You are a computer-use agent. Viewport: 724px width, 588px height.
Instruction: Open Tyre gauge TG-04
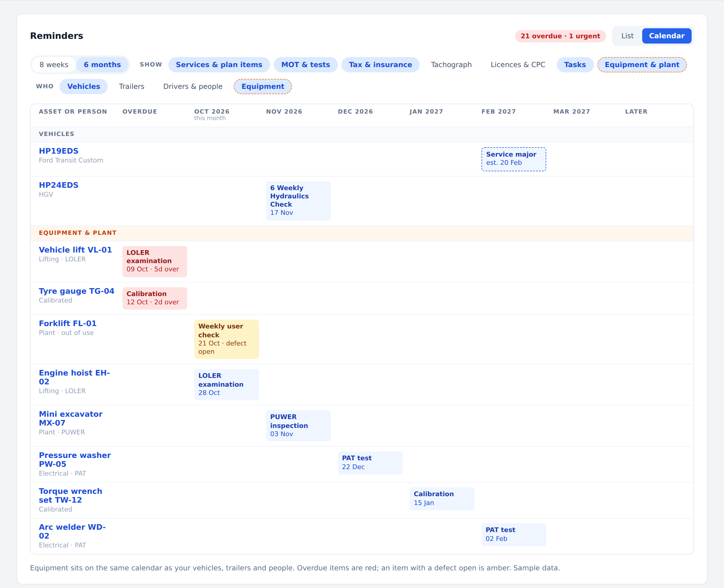pyautogui.click(x=77, y=291)
